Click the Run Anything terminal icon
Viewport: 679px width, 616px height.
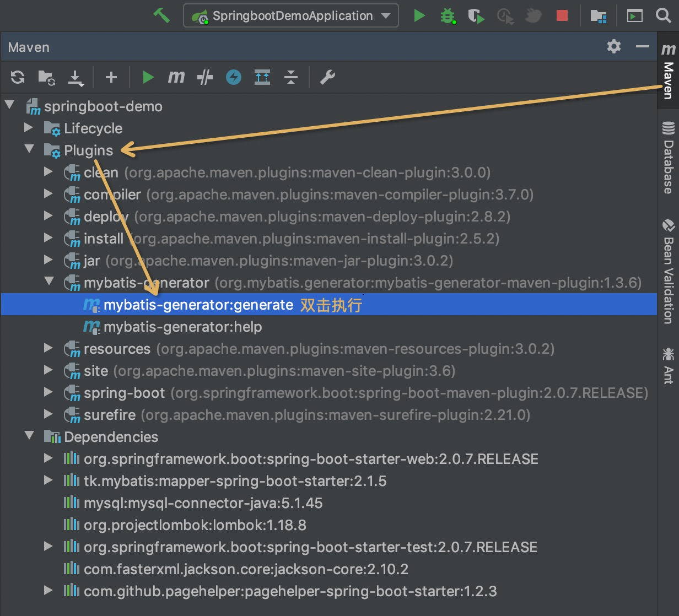(635, 15)
